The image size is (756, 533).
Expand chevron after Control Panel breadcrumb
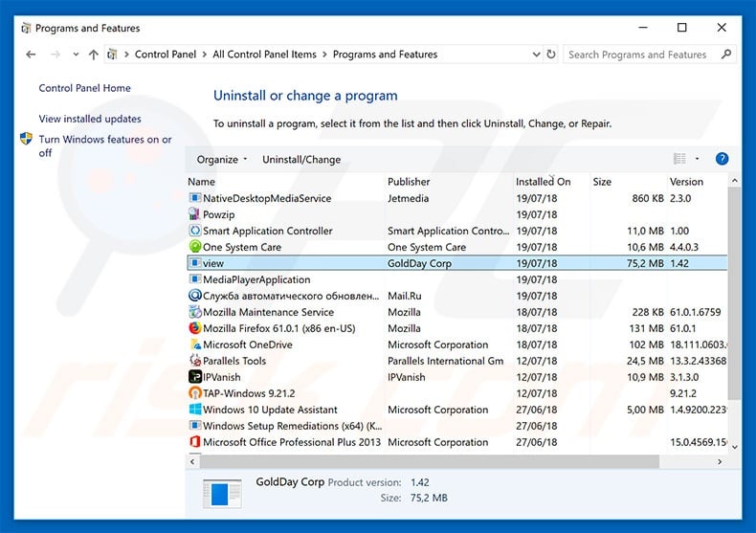(x=204, y=55)
